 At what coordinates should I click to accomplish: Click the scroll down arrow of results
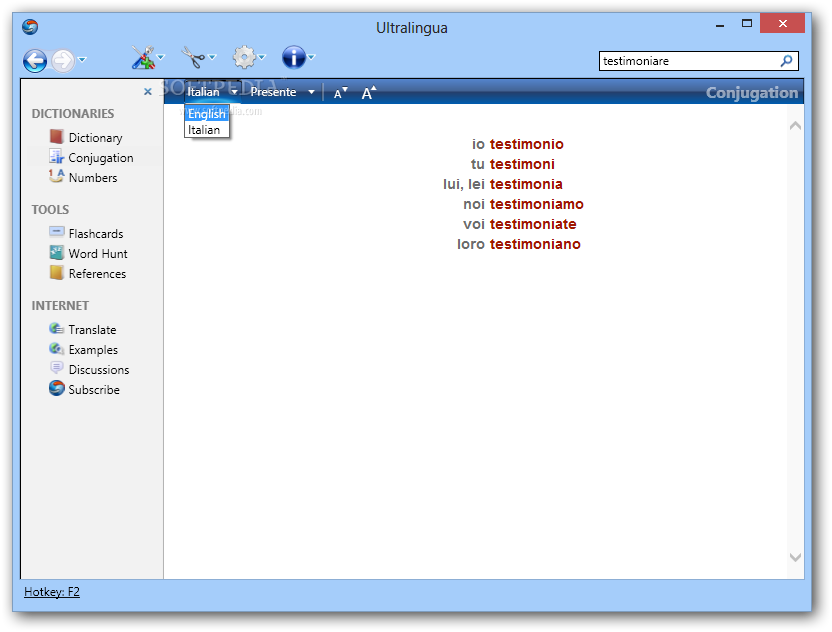(x=795, y=557)
